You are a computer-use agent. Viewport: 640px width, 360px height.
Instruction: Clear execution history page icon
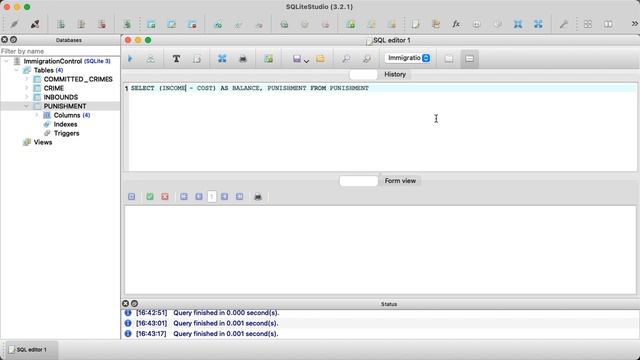[197, 58]
